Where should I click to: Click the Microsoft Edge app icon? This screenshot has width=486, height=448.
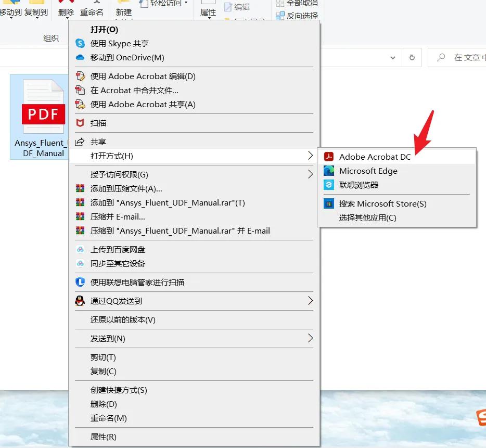click(329, 171)
